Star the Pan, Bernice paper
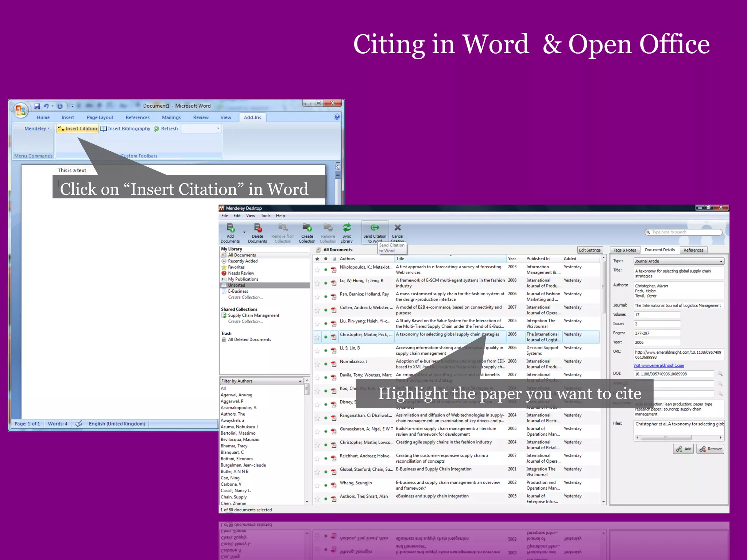Screen dimensions: 747x560 (x=317, y=297)
